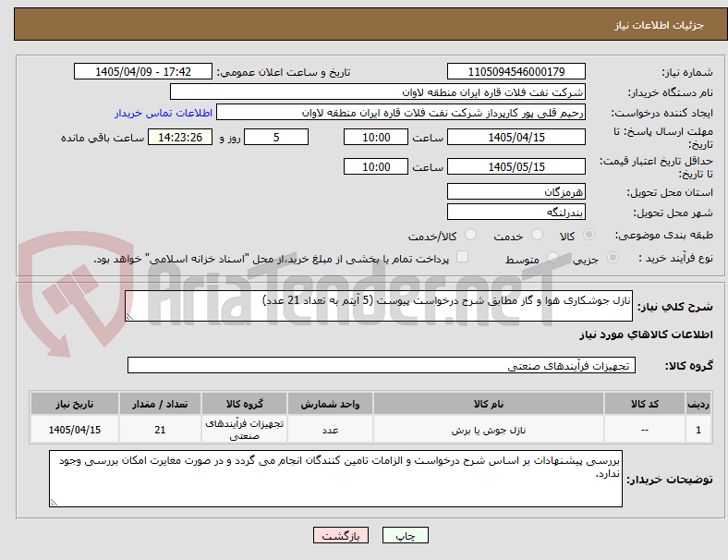Click the response deadline time 10:00 field
Screen dimensions: 728x560
pyautogui.click(x=376, y=137)
